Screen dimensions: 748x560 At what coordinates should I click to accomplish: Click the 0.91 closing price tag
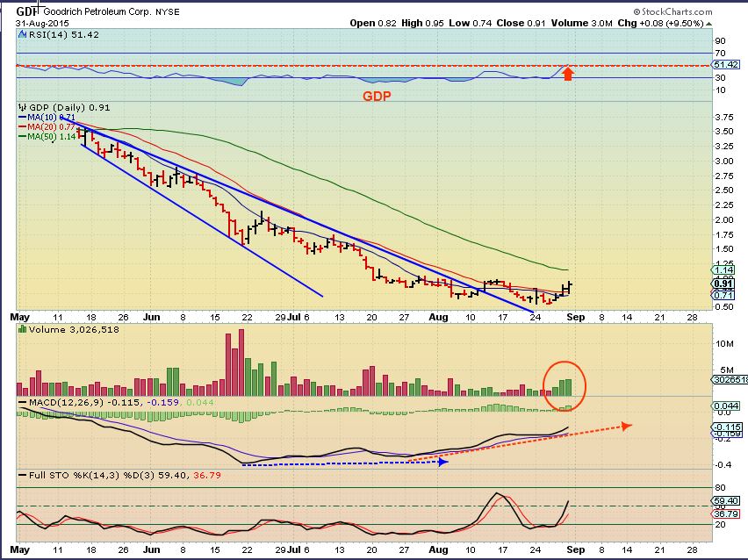pyautogui.click(x=723, y=284)
